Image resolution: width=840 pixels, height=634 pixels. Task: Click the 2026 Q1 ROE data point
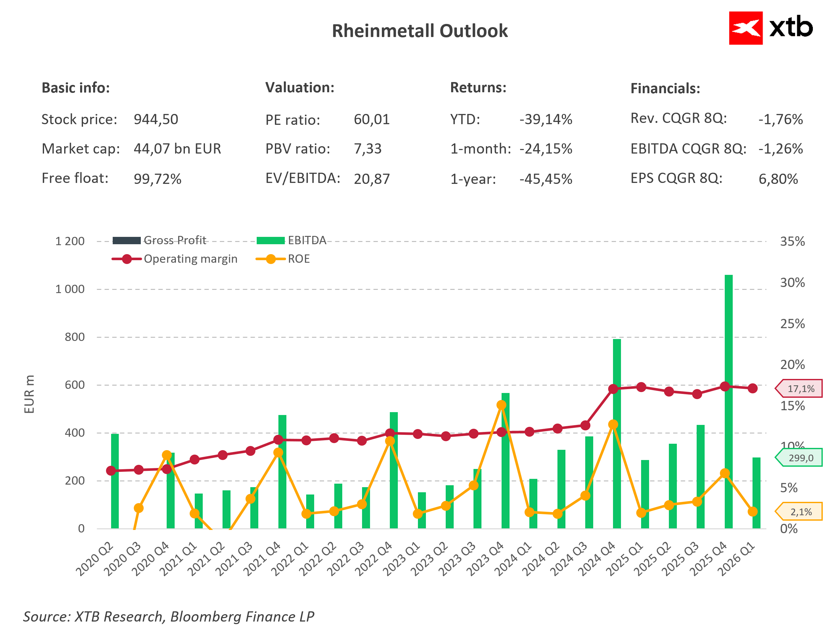753,511
